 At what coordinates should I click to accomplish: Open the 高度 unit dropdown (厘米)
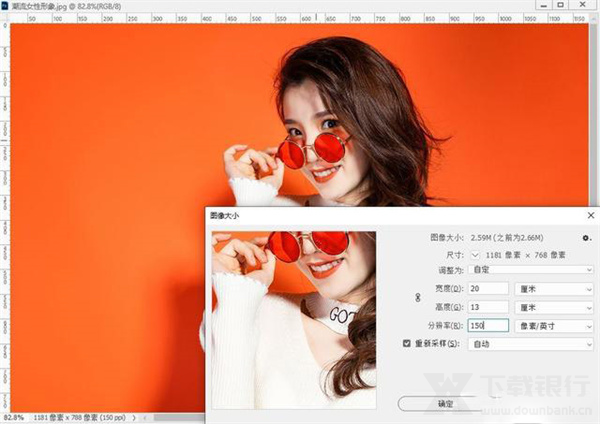[x=554, y=307]
